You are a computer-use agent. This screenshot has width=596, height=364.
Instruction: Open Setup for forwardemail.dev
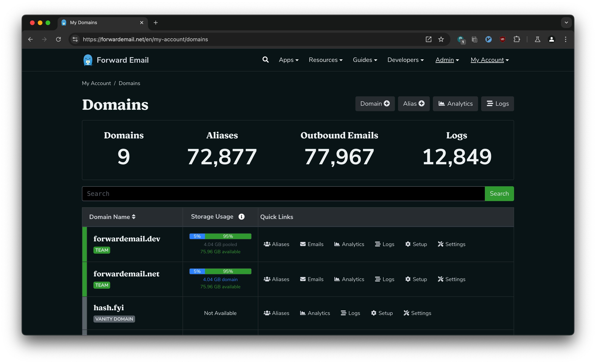(x=416, y=244)
